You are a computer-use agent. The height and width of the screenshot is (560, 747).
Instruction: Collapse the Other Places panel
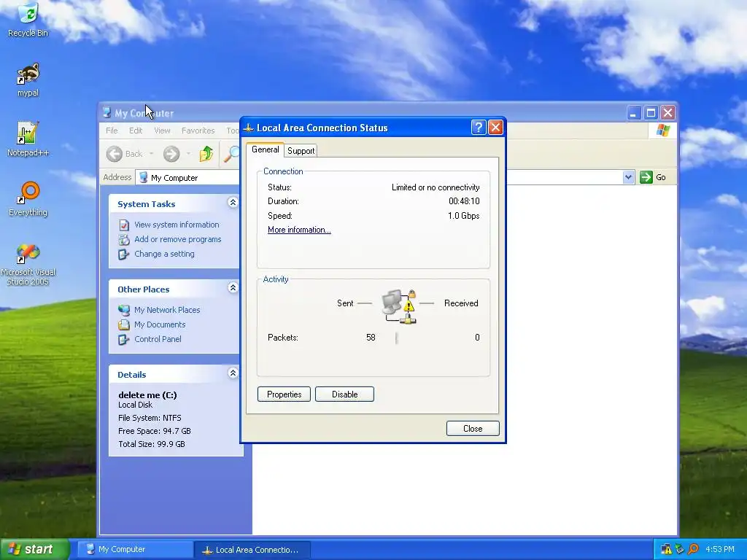(233, 287)
